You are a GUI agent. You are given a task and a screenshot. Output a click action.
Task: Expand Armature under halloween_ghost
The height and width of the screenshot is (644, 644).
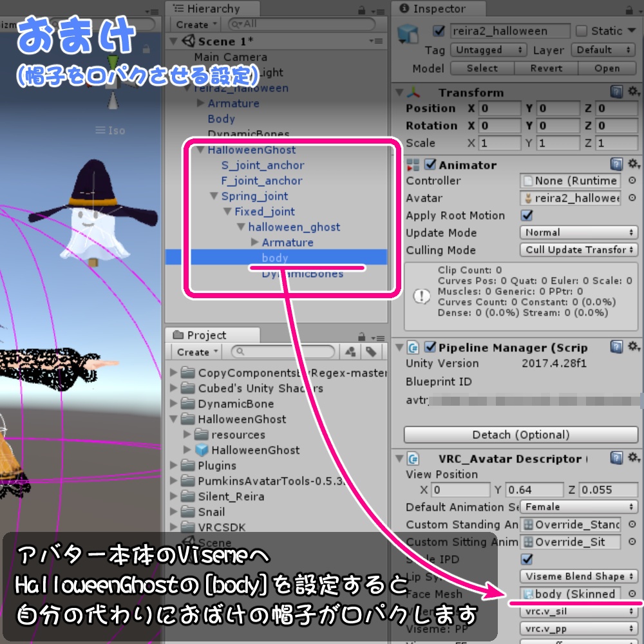coord(254,242)
